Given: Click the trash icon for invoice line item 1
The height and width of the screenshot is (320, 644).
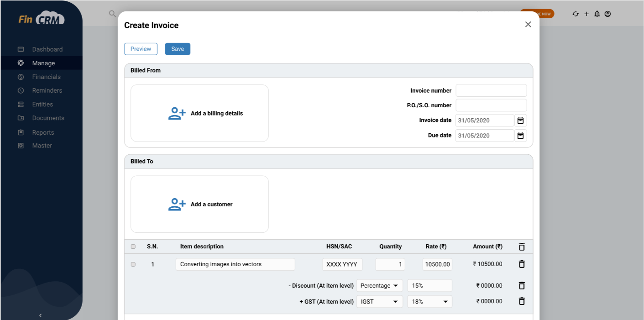Looking at the screenshot, I should click(521, 264).
